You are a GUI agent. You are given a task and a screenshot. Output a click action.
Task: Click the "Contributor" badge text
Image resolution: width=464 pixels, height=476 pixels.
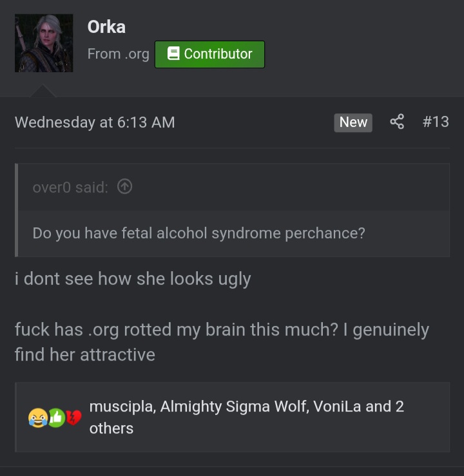coord(218,54)
